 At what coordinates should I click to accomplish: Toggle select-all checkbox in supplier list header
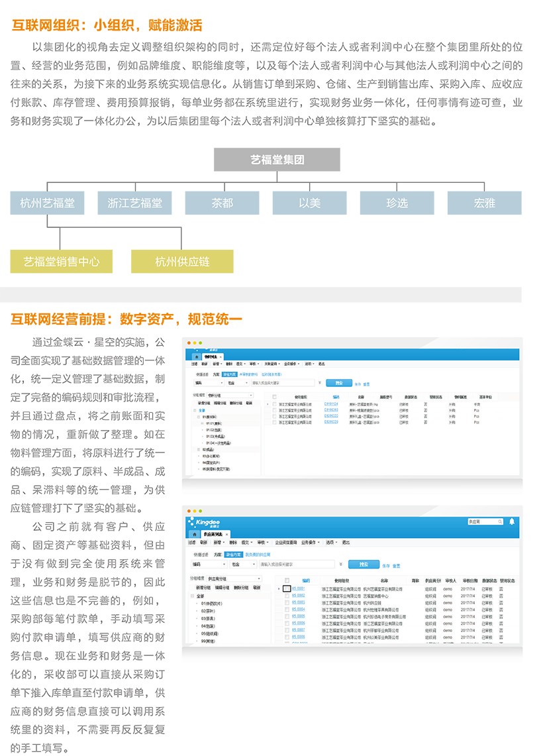287,580
